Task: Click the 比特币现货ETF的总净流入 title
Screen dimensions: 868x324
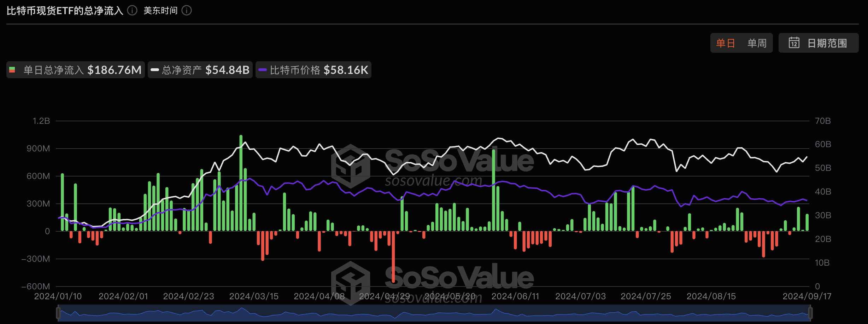Action: [x=65, y=11]
